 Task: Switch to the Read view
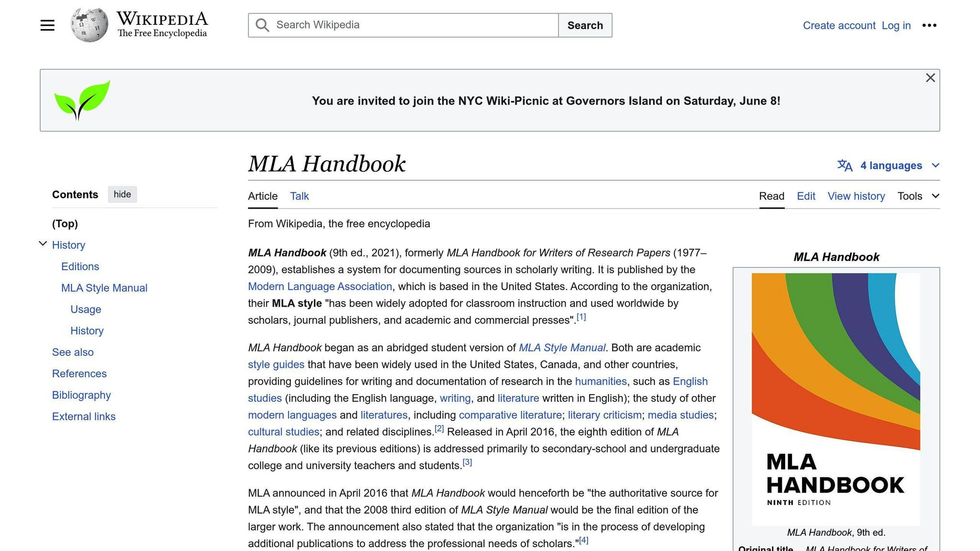pos(771,196)
